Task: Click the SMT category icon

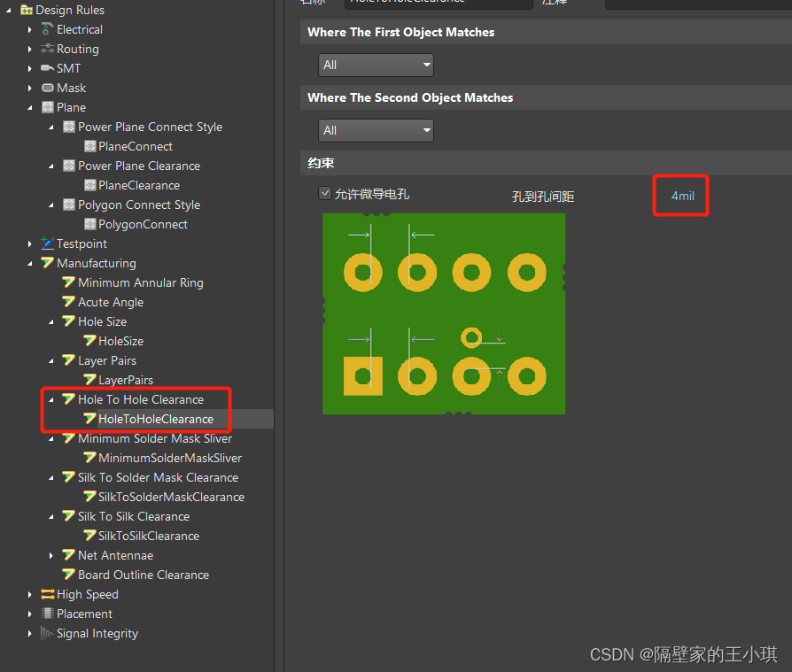Action: (48, 68)
